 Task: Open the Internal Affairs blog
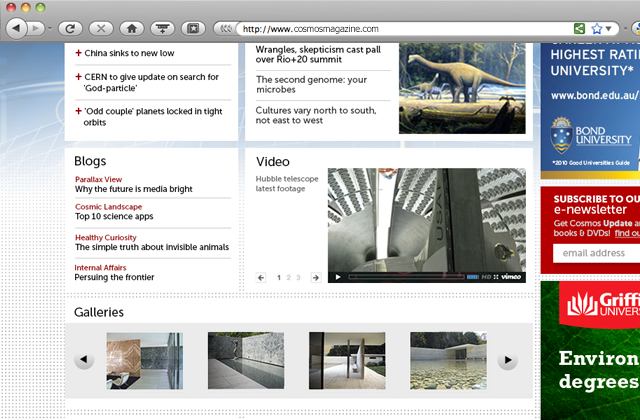click(x=100, y=267)
